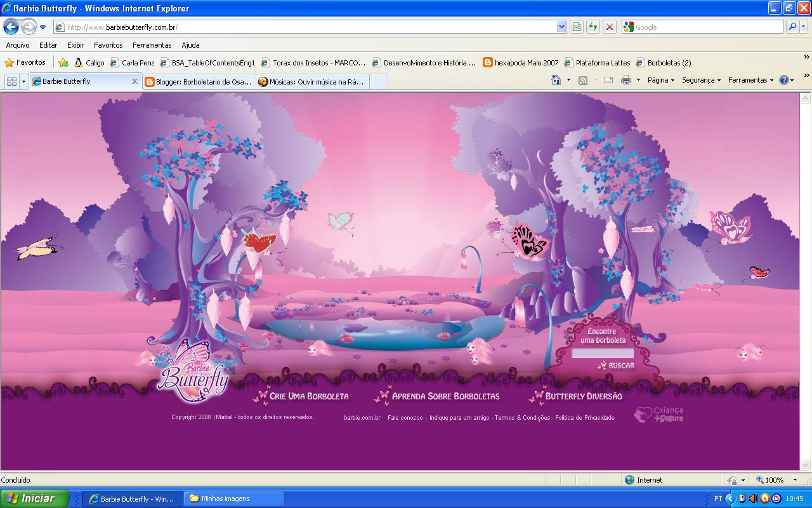The height and width of the screenshot is (508, 812).
Task: Open the Página command bar menu
Action: tap(660, 80)
